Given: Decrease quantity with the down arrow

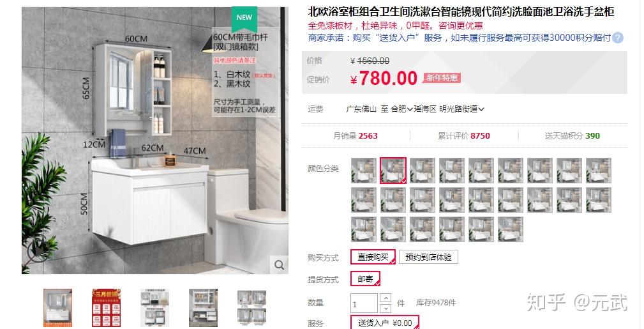Looking at the screenshot, I should click(386, 308).
